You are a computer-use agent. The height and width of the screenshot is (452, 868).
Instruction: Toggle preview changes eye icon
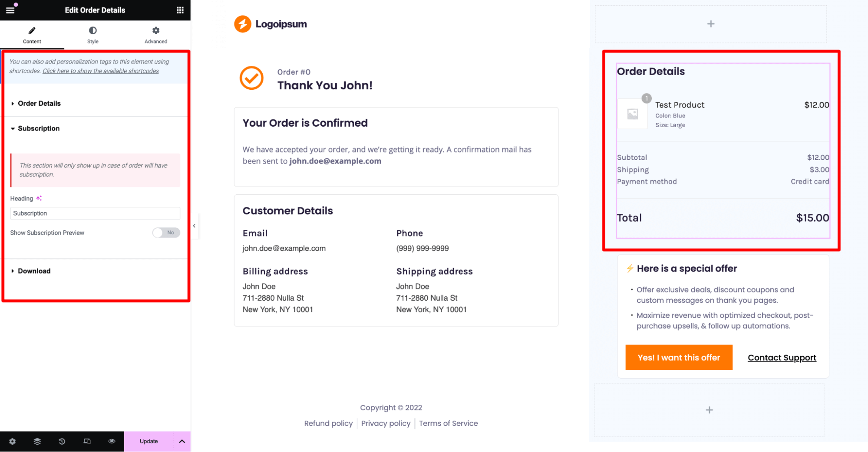click(112, 441)
